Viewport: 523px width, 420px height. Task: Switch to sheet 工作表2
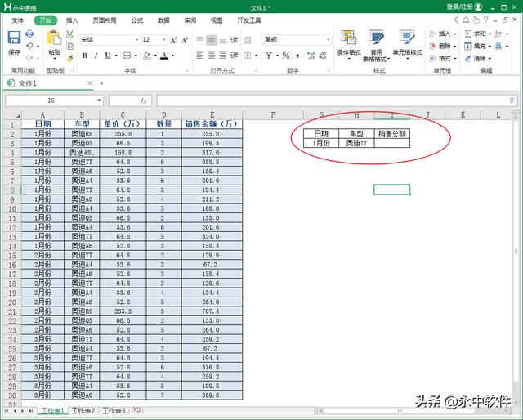83,411
